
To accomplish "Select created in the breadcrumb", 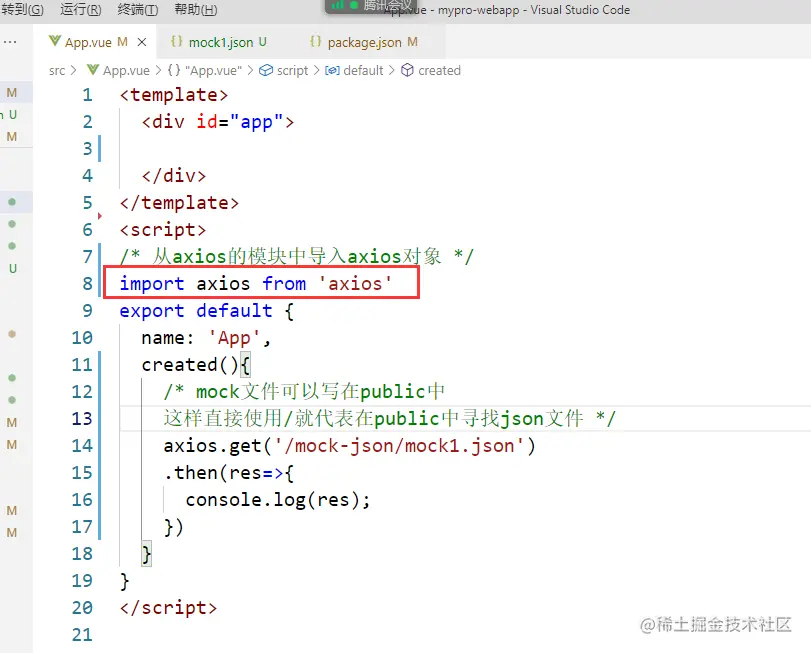I will pyautogui.click(x=439, y=70).
